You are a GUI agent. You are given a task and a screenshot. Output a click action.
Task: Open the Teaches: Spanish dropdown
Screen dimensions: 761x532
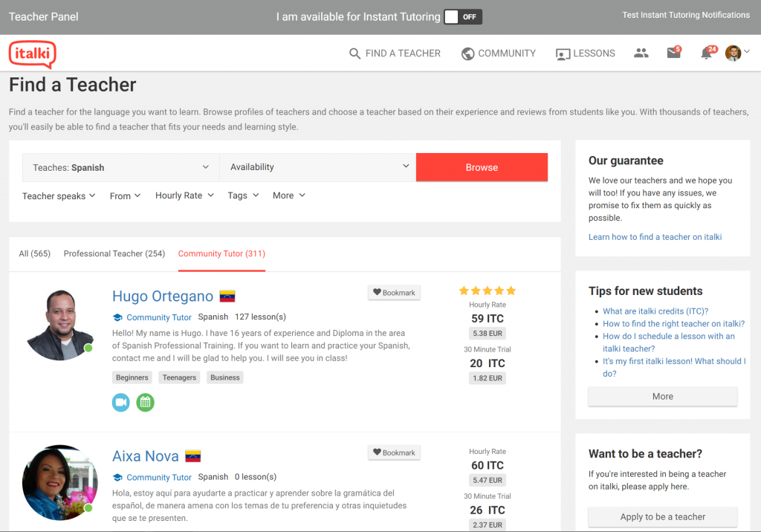tap(120, 167)
